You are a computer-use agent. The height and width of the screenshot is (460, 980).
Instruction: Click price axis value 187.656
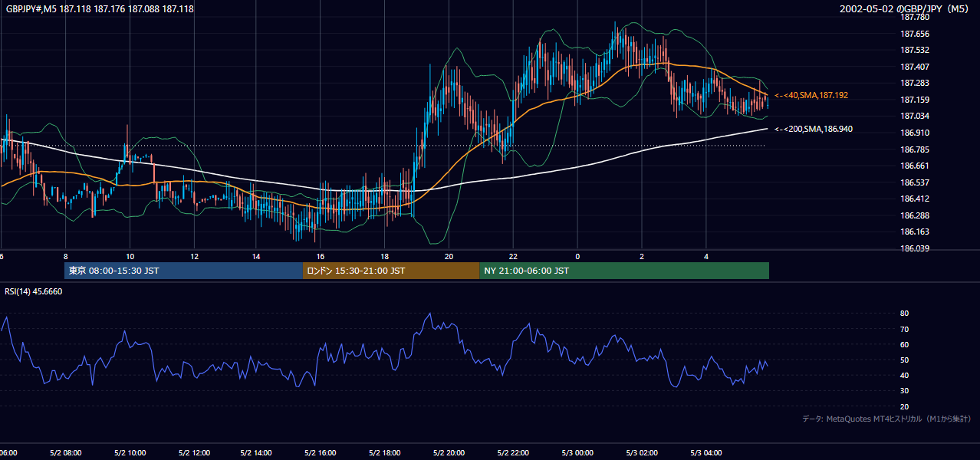click(x=915, y=34)
